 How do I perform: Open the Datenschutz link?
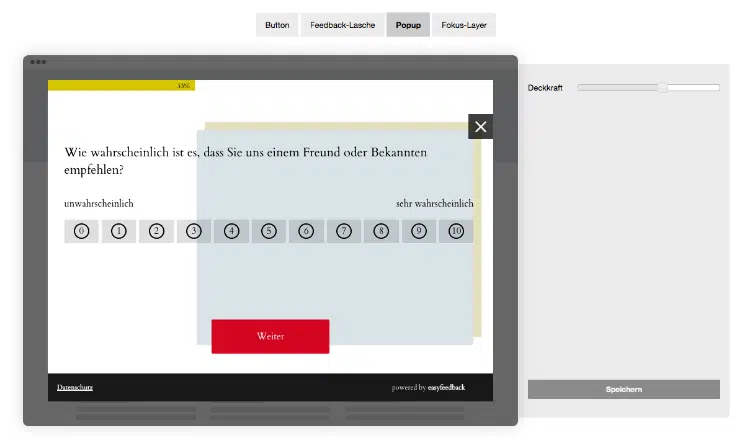[75, 388]
